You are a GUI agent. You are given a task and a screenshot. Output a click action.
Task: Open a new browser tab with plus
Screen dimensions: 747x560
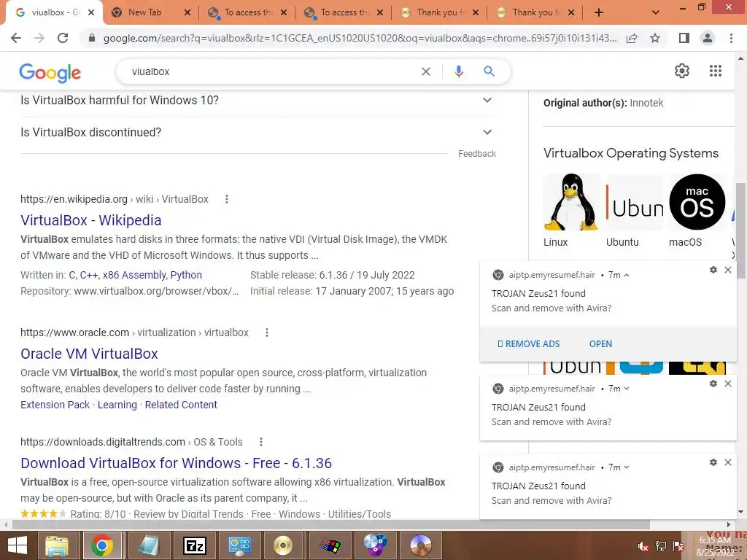599,13
